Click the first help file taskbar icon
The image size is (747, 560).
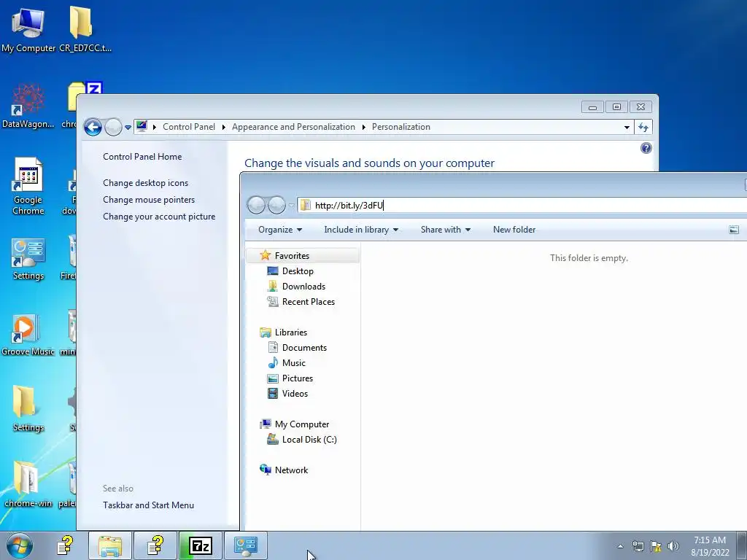(x=65, y=545)
